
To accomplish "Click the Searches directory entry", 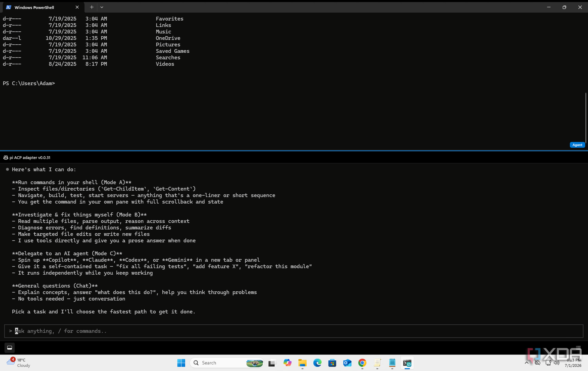I will pos(168,57).
